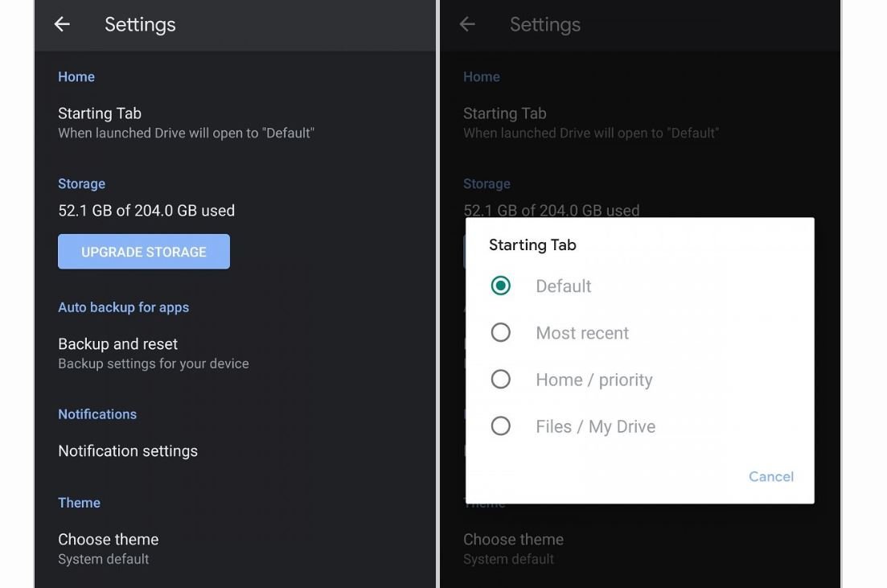Tap the Theme section header in the left panel
887x588 pixels.
tap(79, 503)
